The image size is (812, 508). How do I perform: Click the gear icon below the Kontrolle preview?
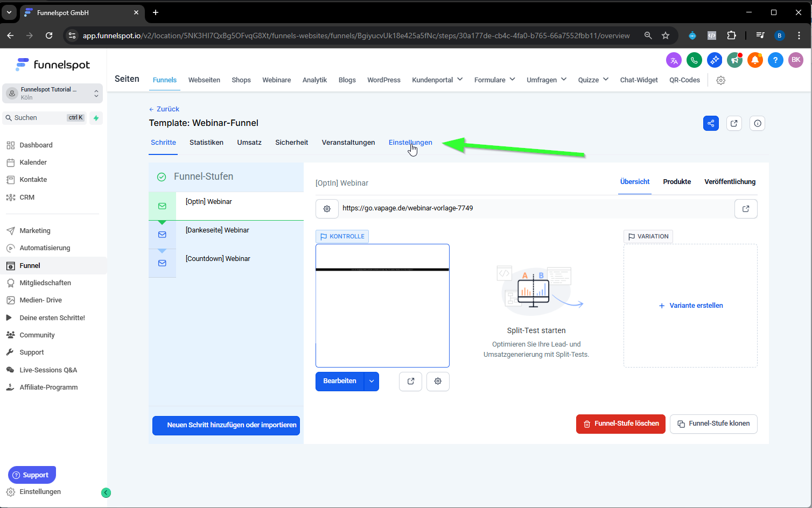(438, 381)
